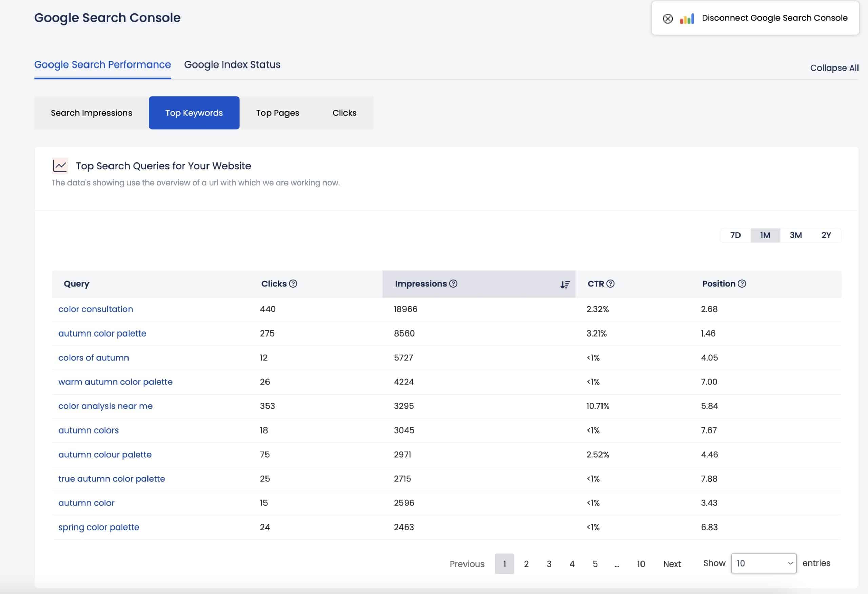Screen dimensions: 868x594
Task: Click the colorful bar chart analytics icon
Action: coord(687,19)
